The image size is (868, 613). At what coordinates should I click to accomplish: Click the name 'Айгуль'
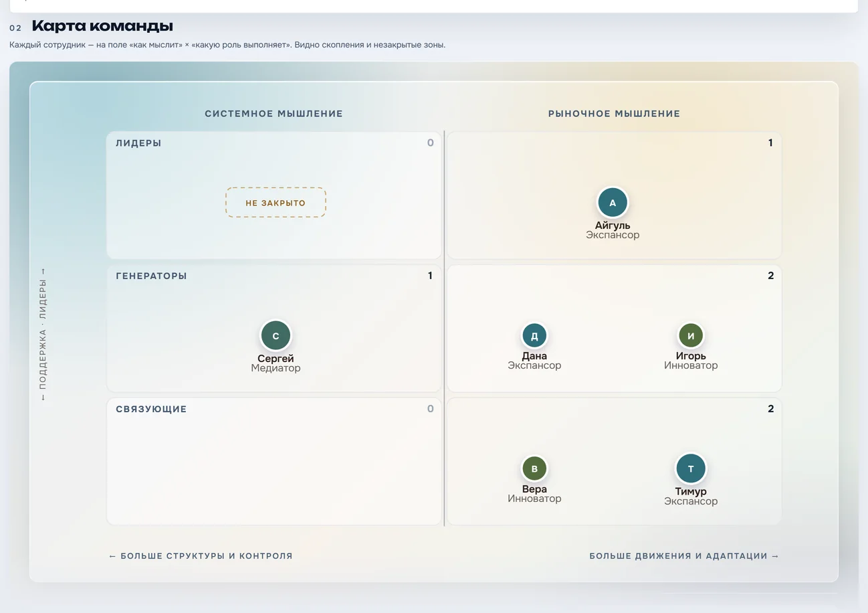point(613,226)
